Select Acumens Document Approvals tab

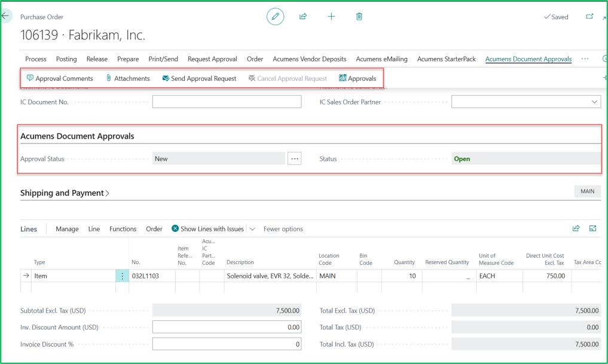click(x=528, y=59)
